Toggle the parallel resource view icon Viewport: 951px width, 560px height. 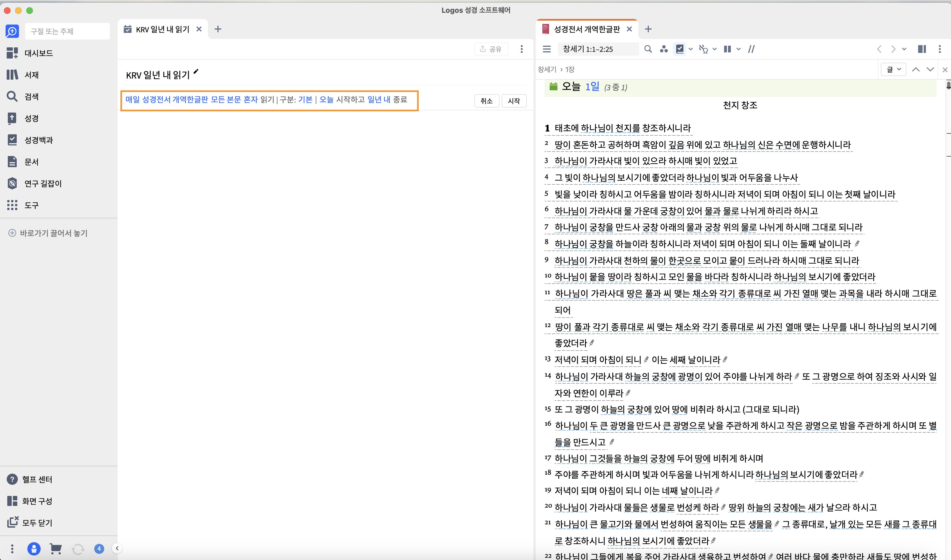point(751,49)
